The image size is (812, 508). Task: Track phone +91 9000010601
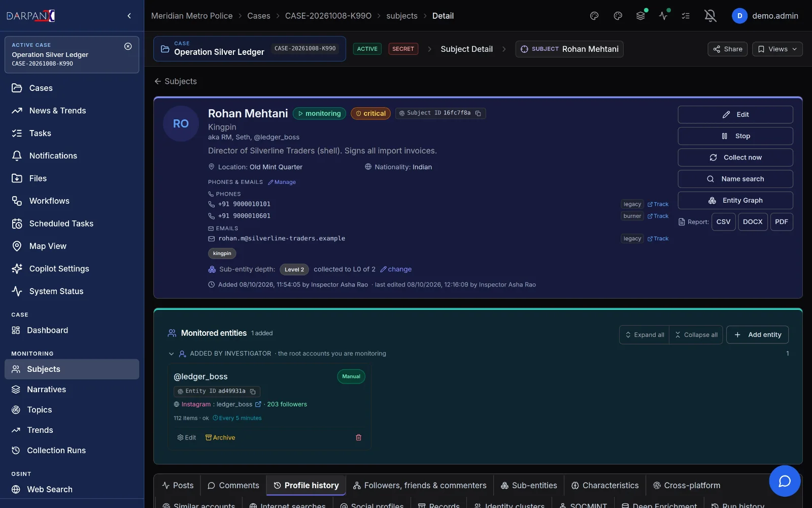pyautogui.click(x=658, y=216)
